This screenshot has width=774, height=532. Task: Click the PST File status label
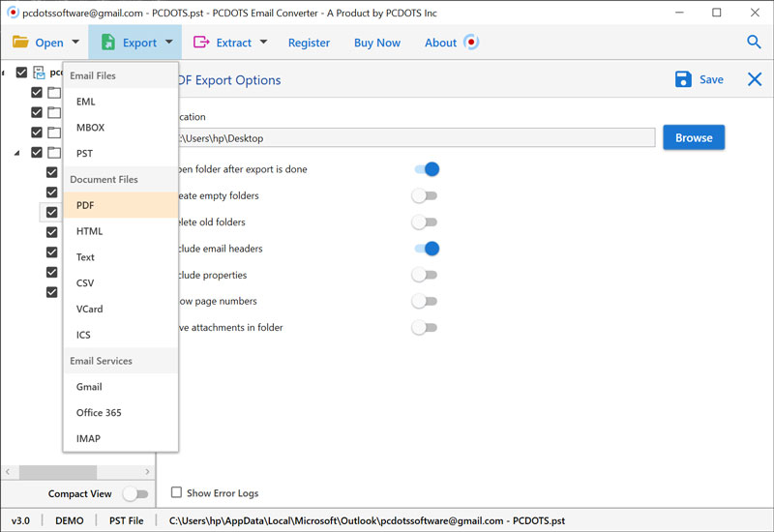tap(127, 520)
